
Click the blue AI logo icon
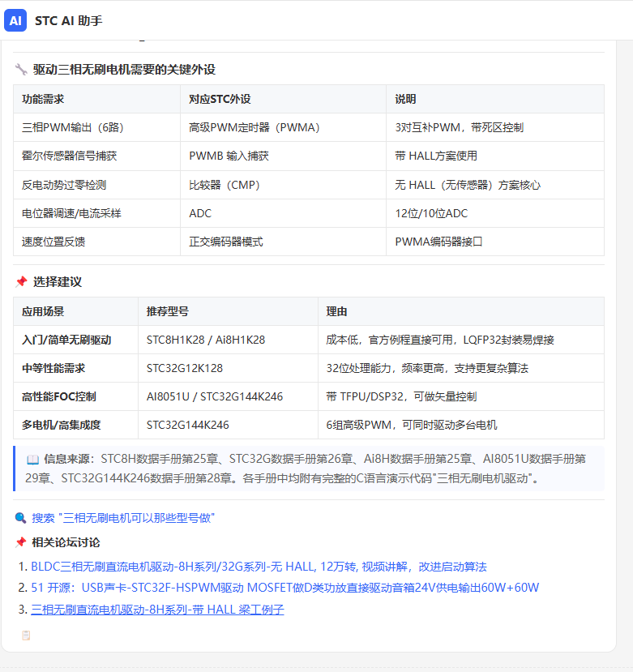(15, 20)
